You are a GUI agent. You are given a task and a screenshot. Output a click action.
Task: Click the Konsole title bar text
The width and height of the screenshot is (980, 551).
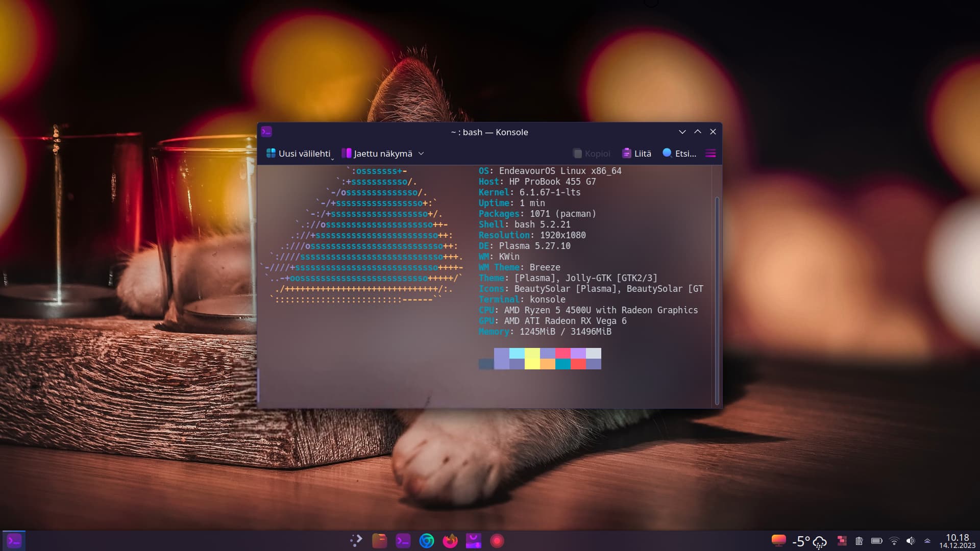489,132
